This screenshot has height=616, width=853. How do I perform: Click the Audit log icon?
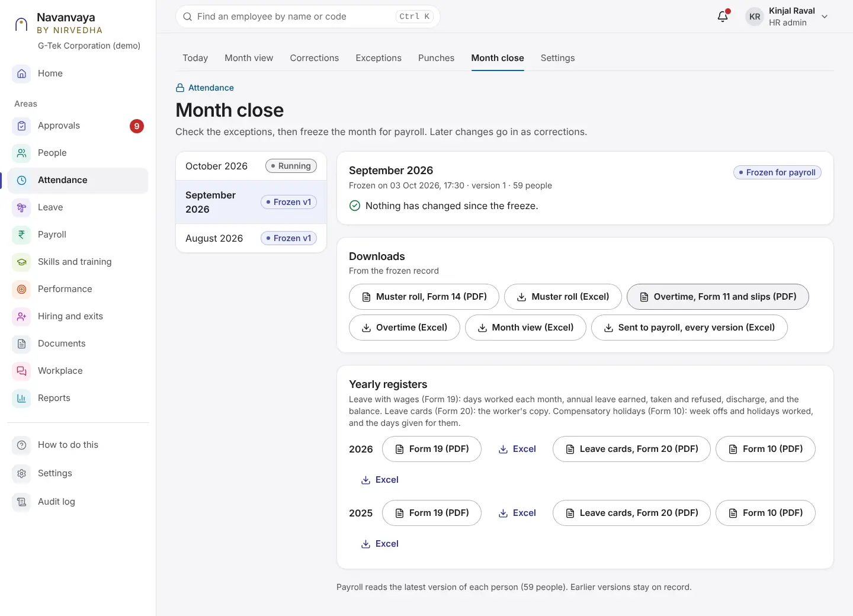coord(22,502)
